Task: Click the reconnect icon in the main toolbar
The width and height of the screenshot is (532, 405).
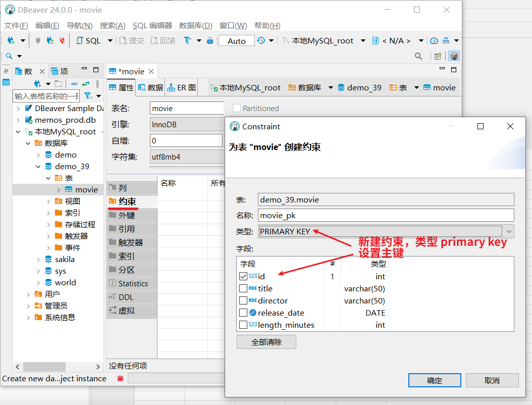Action: [x=50, y=41]
